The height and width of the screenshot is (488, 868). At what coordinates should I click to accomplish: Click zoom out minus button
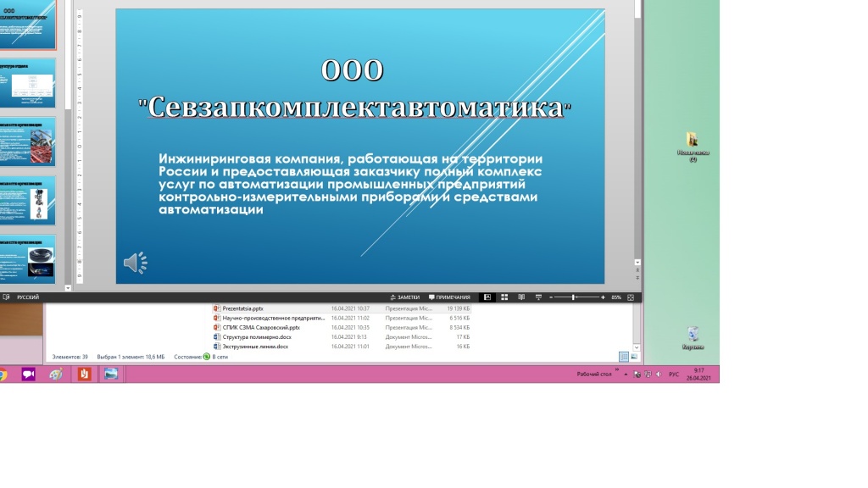click(551, 297)
